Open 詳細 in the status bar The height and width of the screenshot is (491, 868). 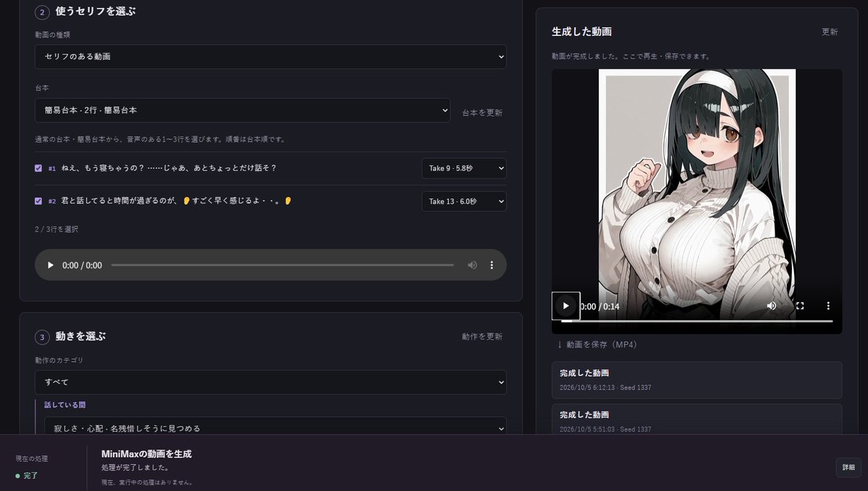pyautogui.click(x=848, y=467)
